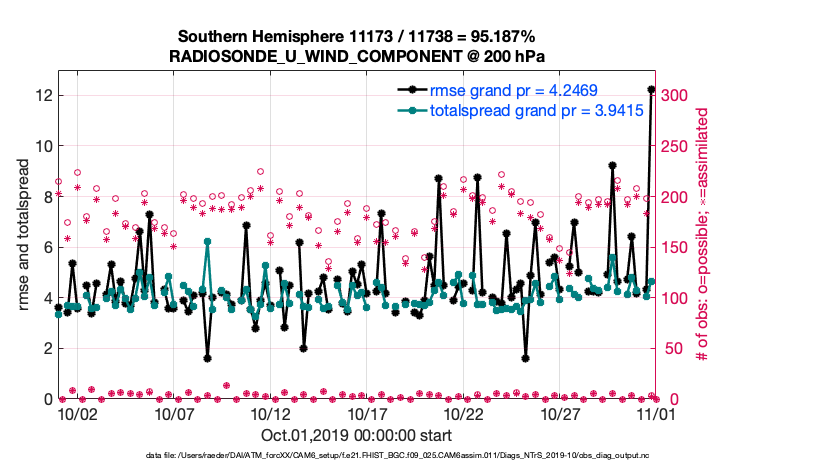The height and width of the screenshot is (470, 830).
Task: Select the 'rmse grand pr = 4.2469' legend text
Action: click(x=513, y=91)
